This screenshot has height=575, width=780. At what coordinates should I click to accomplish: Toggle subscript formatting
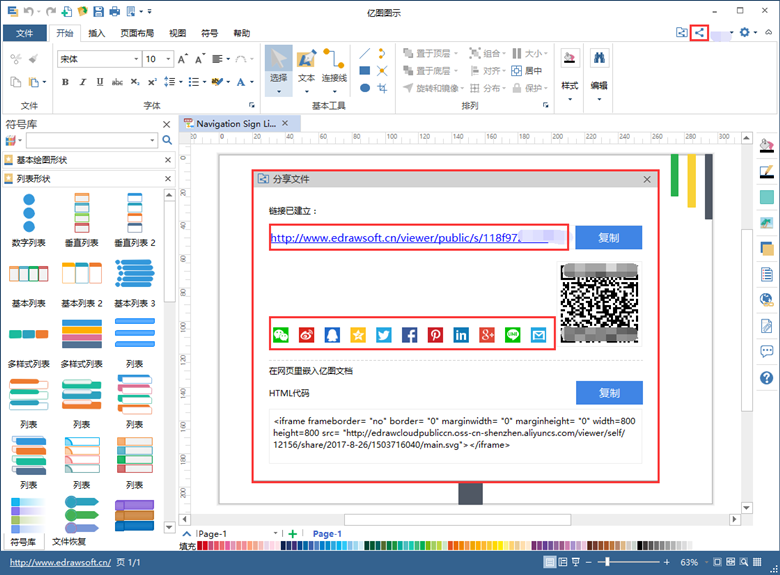tap(135, 82)
